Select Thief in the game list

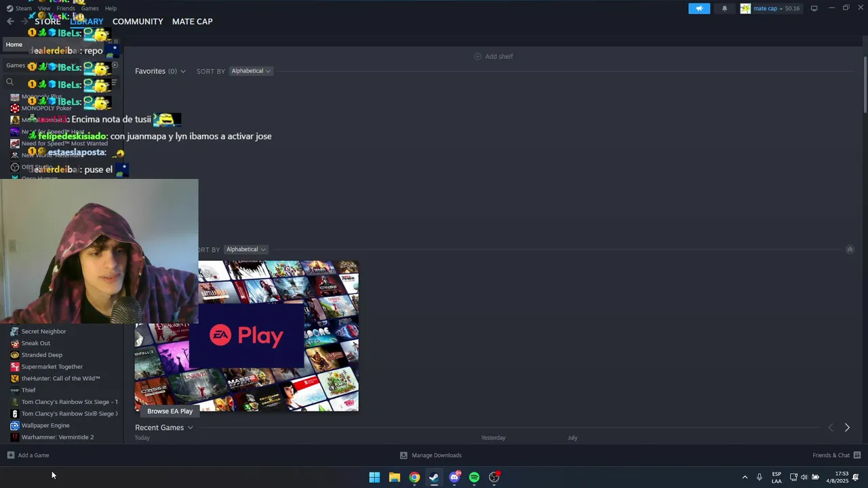pos(28,390)
